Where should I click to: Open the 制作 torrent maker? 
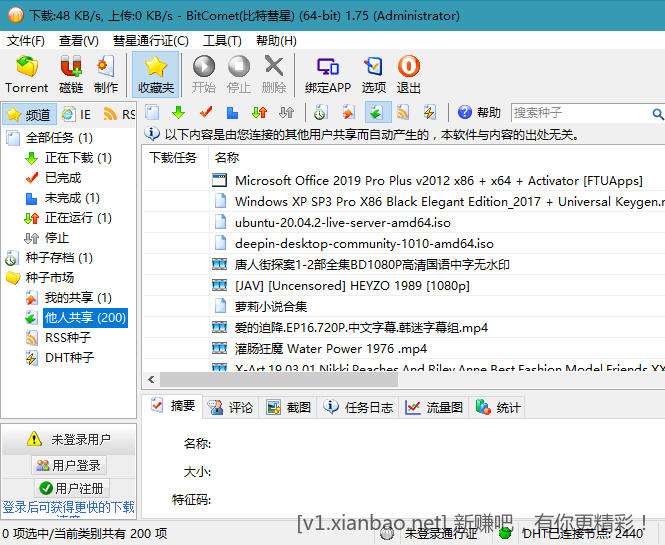pyautogui.click(x=106, y=75)
